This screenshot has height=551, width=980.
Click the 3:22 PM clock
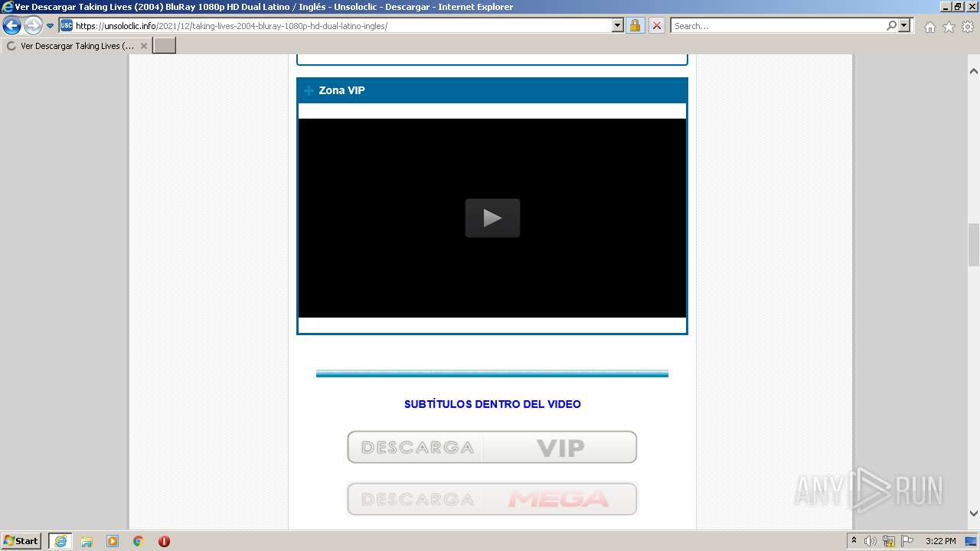tap(940, 541)
